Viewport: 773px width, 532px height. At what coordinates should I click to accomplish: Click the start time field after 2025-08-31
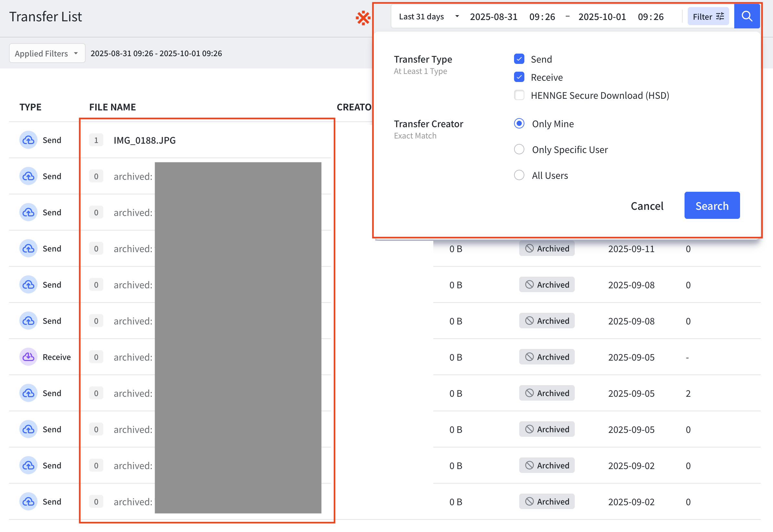tap(542, 16)
